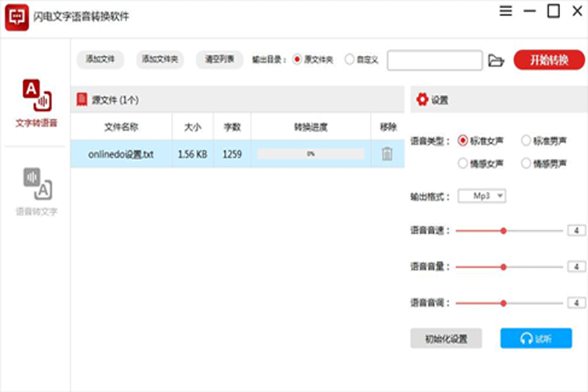Click the trash icon for onlinedo设置.txt
The width and height of the screenshot is (588, 392).
click(x=387, y=154)
